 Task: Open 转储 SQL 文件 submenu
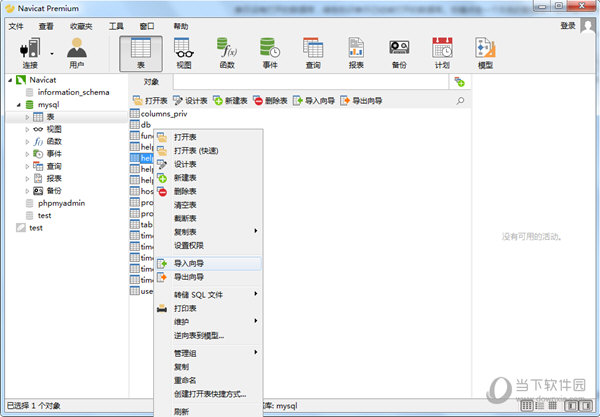coord(209,295)
